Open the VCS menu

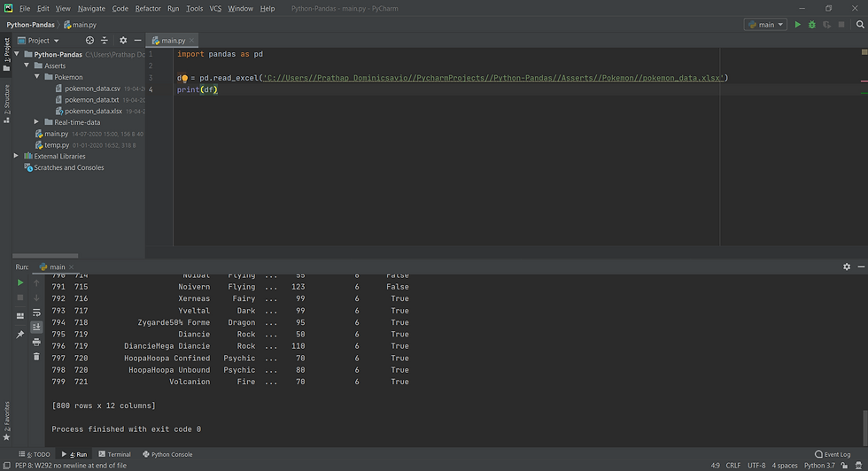coord(215,8)
